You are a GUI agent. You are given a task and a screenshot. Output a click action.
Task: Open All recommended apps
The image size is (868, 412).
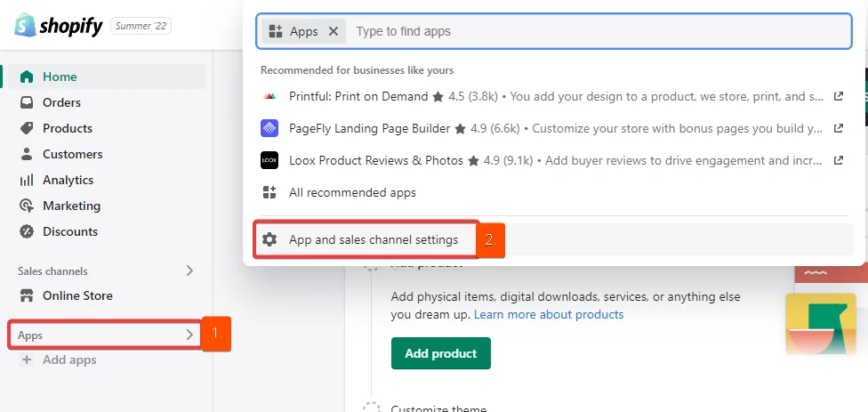pos(352,193)
